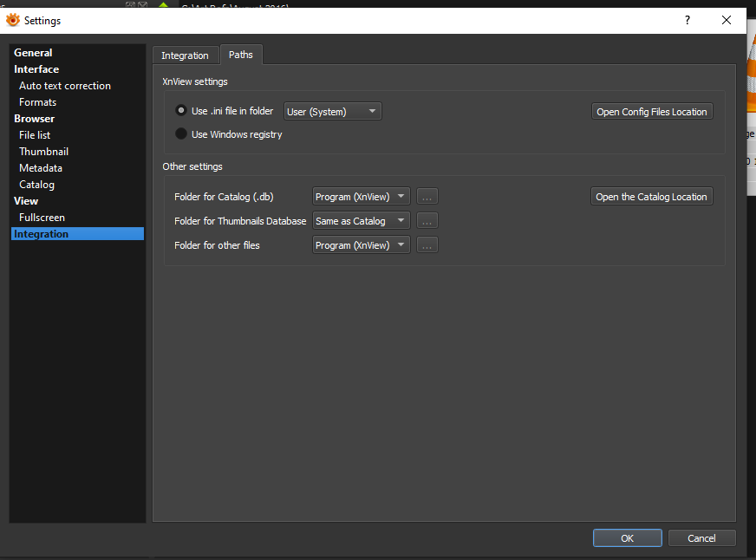Expand Folder for other files dropdown
Image resolution: width=756 pixels, height=560 pixels.
click(x=361, y=245)
